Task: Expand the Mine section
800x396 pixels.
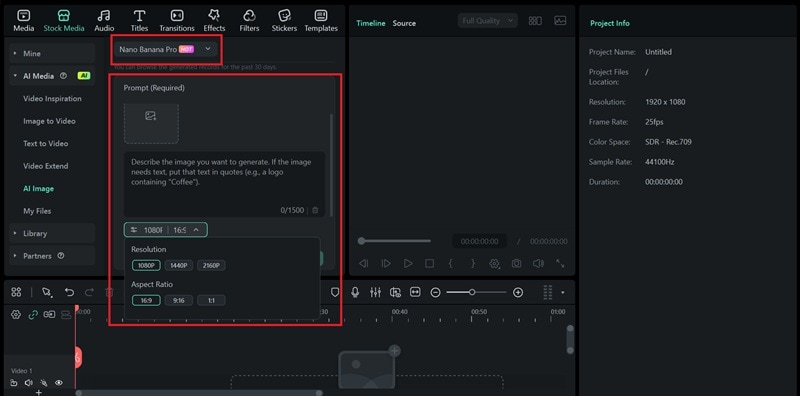Action: (x=52, y=53)
